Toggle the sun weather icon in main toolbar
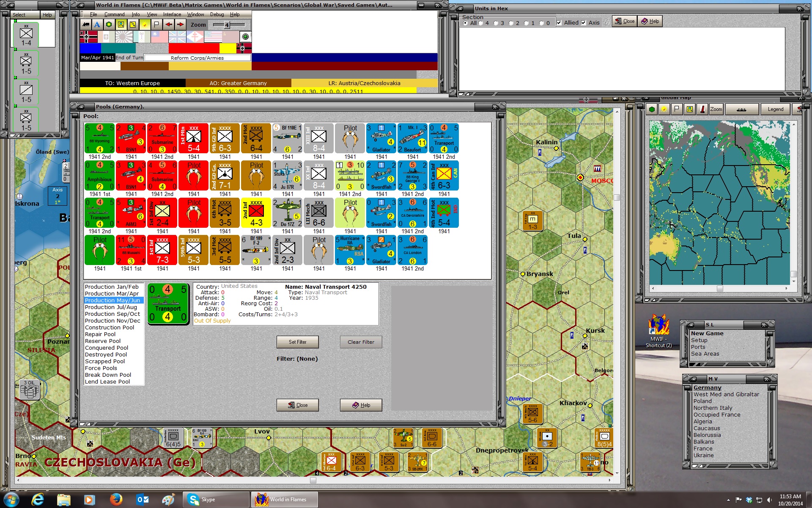The width and height of the screenshot is (812, 508). pos(145,25)
